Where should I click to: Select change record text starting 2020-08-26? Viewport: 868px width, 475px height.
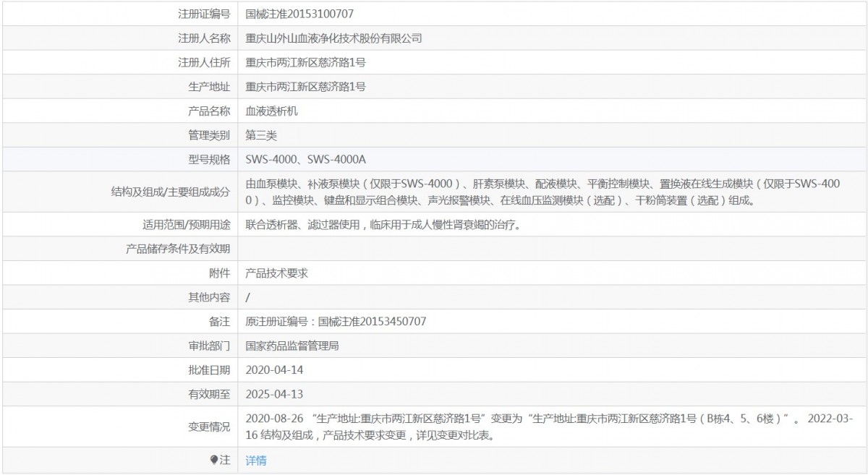550,427
